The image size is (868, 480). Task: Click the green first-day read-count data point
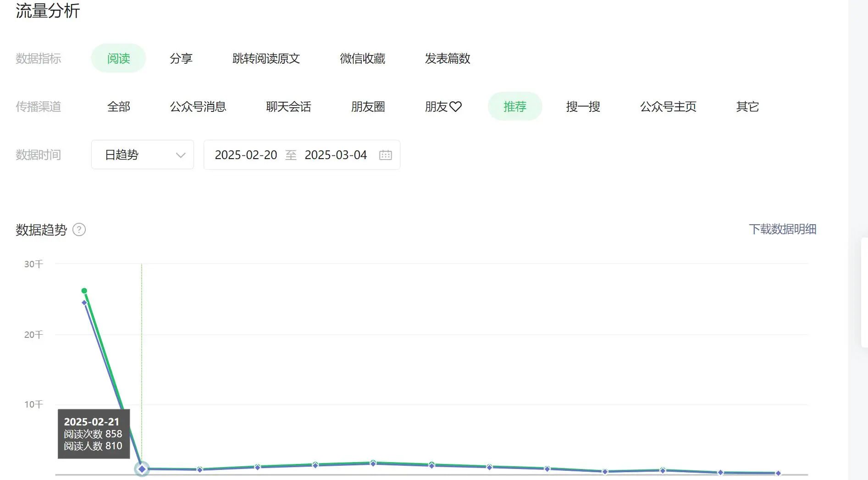click(x=84, y=291)
